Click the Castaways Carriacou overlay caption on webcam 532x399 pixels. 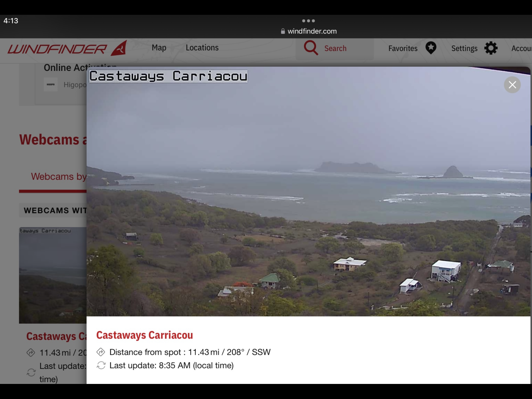click(x=168, y=76)
